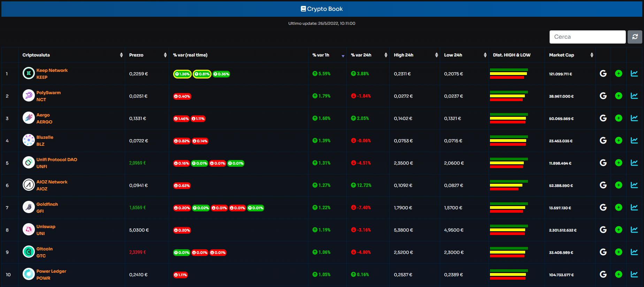644x287 pixels.
Task: Open Google search for PolySwarm
Action: click(x=603, y=96)
